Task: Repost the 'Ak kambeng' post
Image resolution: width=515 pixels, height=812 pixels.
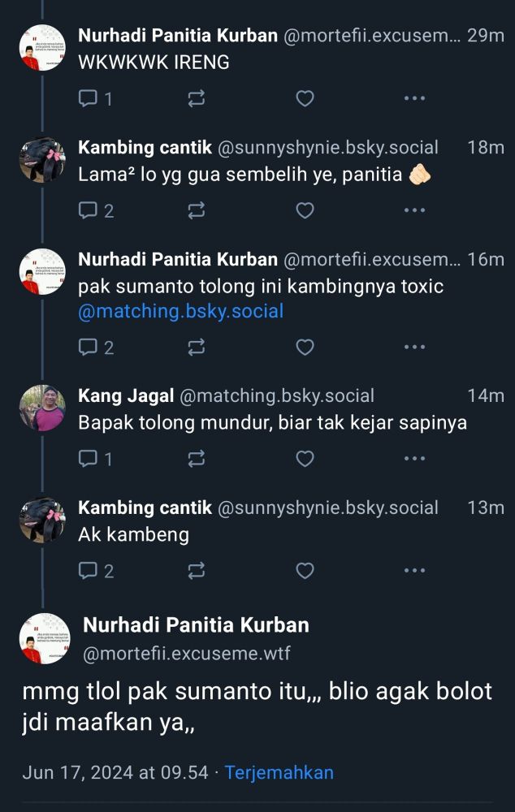Action: (x=197, y=571)
